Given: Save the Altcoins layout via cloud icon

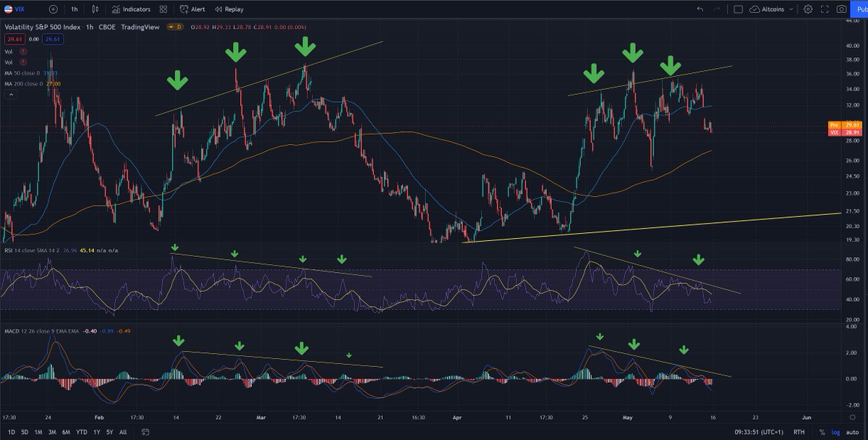Looking at the screenshot, I should pos(755,9).
